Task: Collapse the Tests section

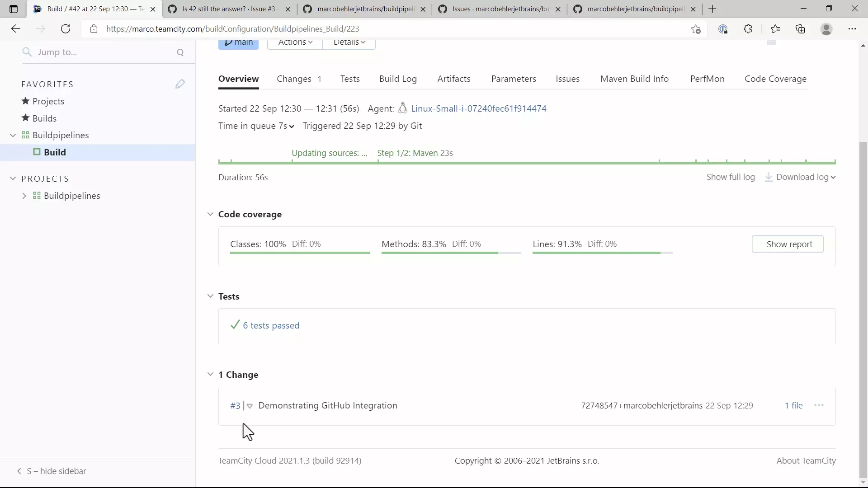Action: tap(210, 296)
